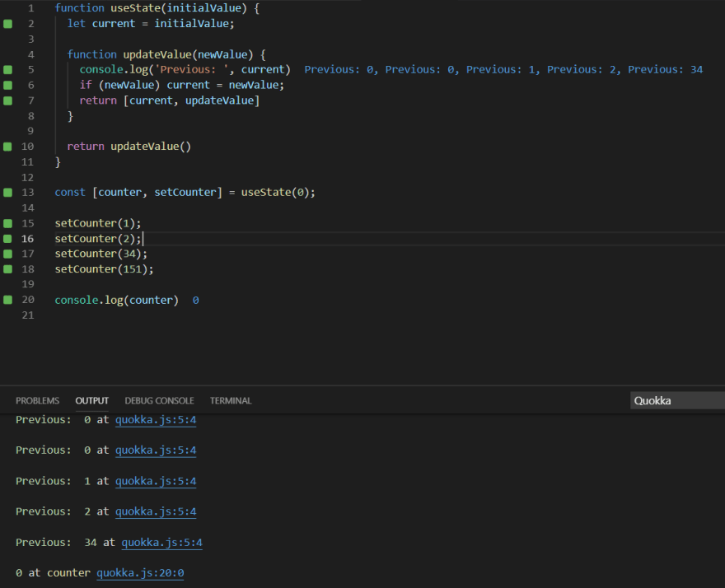Click 'setCounter(151);' line

coord(104,269)
